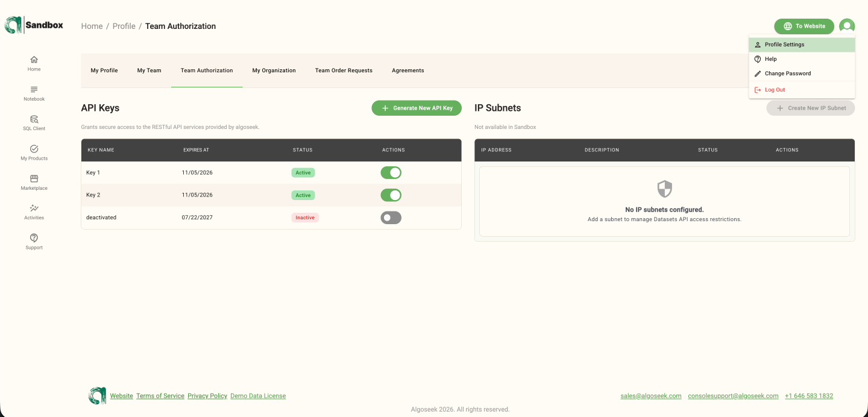
Task: Click the 07/22/2027 expiry date
Action: click(x=197, y=218)
